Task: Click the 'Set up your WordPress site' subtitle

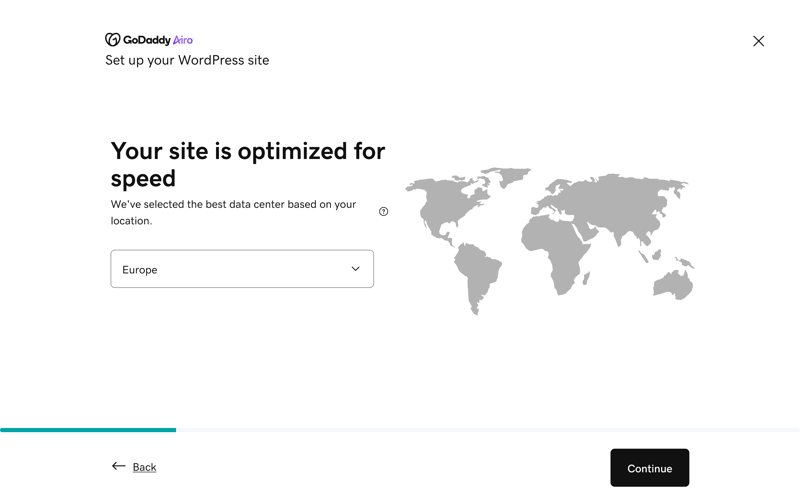Action: coord(187,60)
